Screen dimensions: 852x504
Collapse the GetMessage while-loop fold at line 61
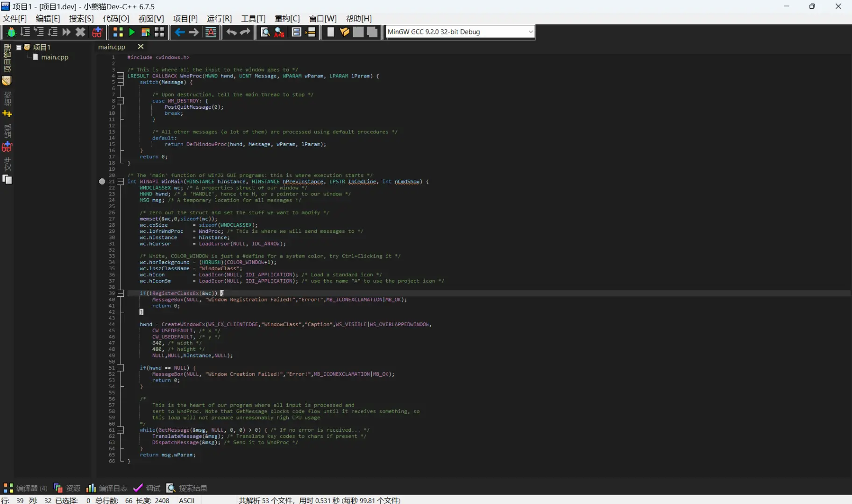click(x=121, y=430)
